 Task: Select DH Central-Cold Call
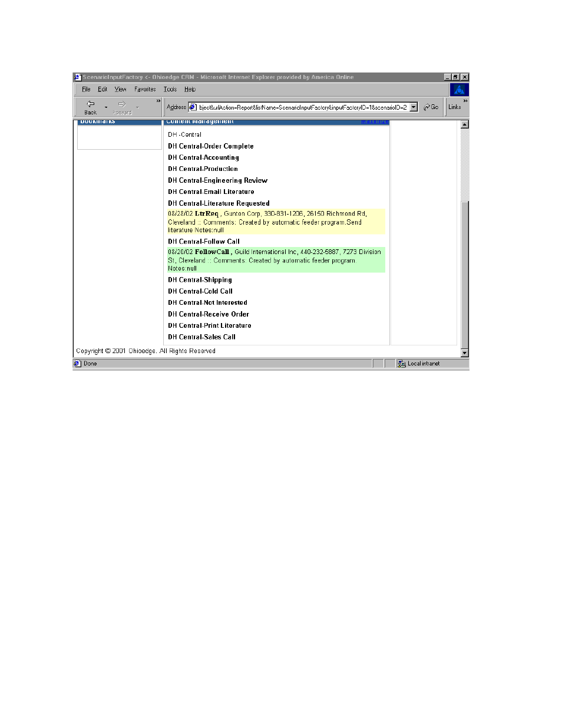[200, 291]
